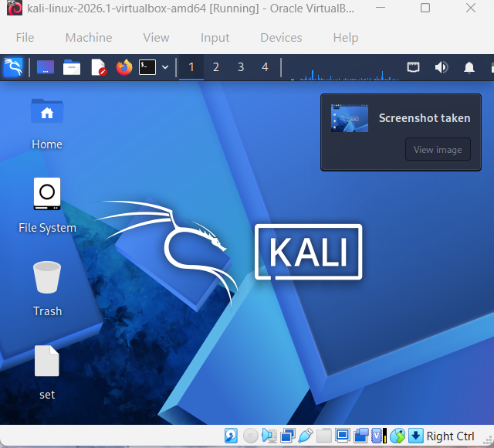The width and height of the screenshot is (494, 448).
Task: Click the network adapters status icon
Action: [x=287, y=436]
